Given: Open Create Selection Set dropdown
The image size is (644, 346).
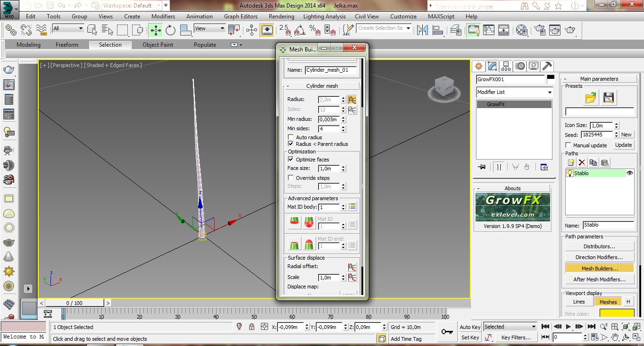Looking at the screenshot, I should coord(384,28).
